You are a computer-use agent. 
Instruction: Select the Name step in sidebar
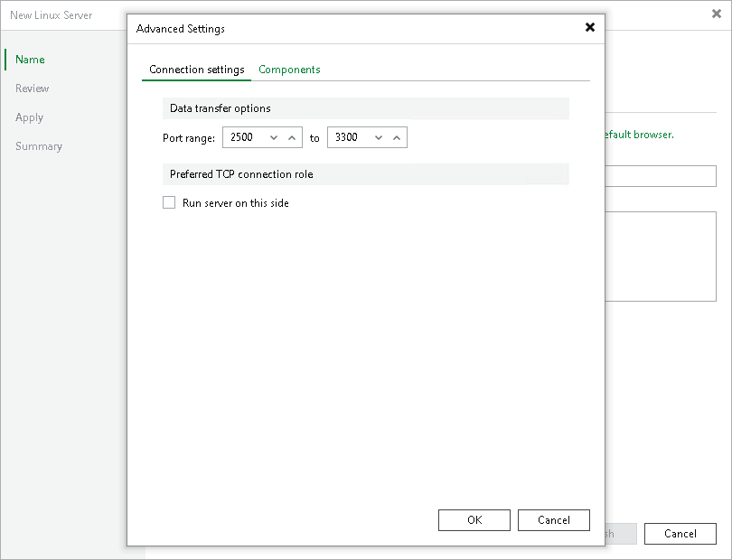point(30,59)
